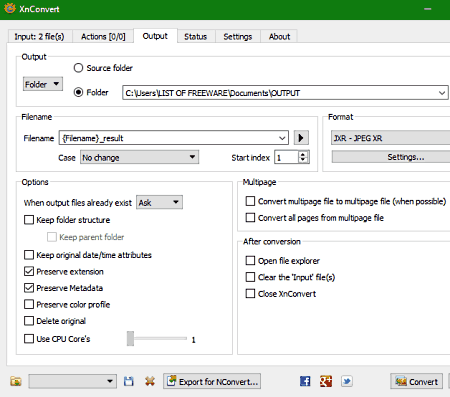
Task: Check Convert all pages from multipage file
Action: coord(250,218)
